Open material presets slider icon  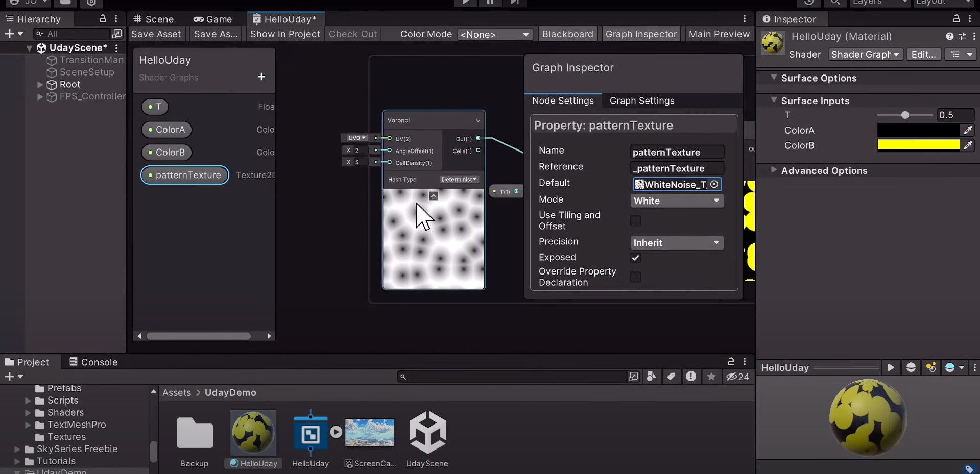click(x=962, y=36)
